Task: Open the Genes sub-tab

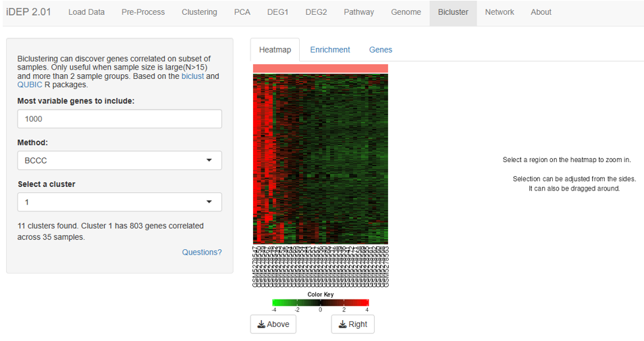Action: coord(380,50)
